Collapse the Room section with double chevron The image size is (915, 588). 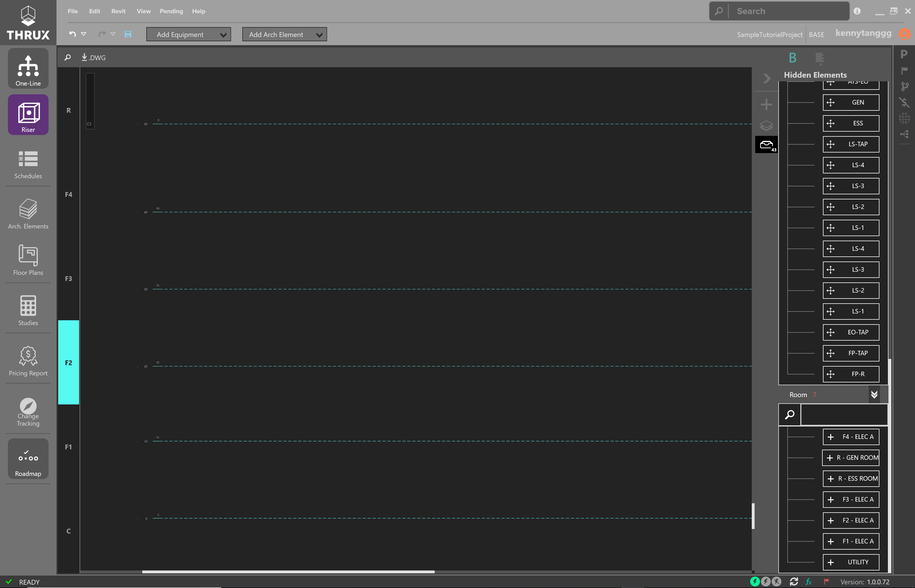(874, 395)
